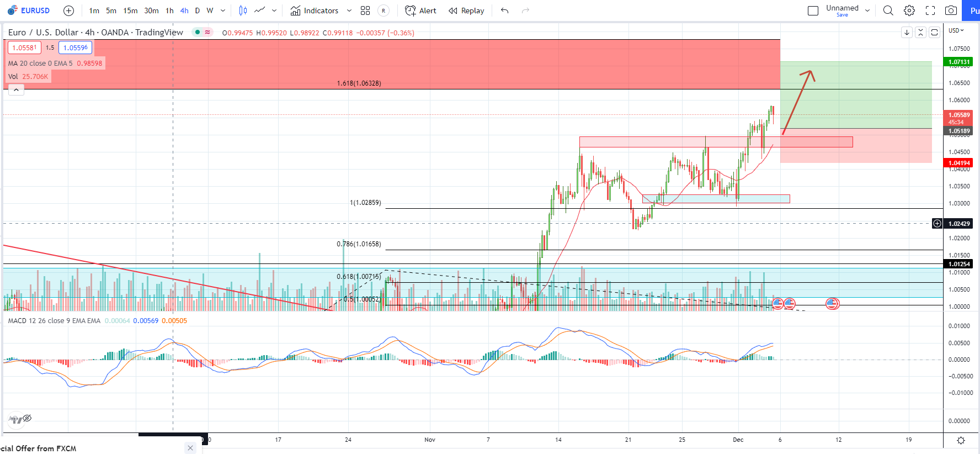Enter fullscreen mode
Screen dimensions: 980x454
pyautogui.click(x=930, y=10)
